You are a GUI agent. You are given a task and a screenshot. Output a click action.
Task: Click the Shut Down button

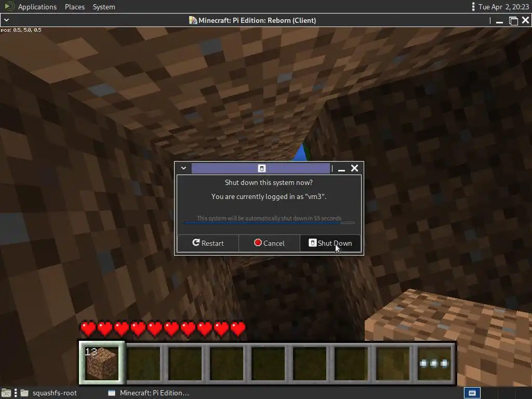330,243
